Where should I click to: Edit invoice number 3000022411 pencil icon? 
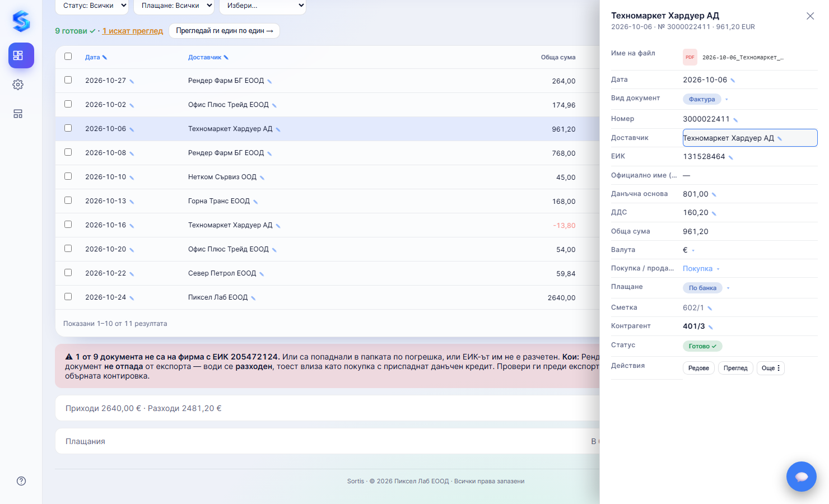coord(735,120)
